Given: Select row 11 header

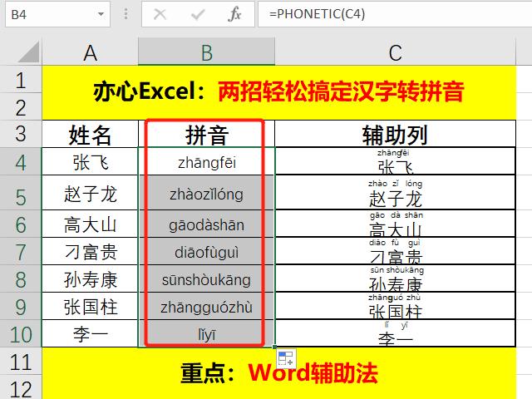Looking at the screenshot, I should click(x=21, y=361).
